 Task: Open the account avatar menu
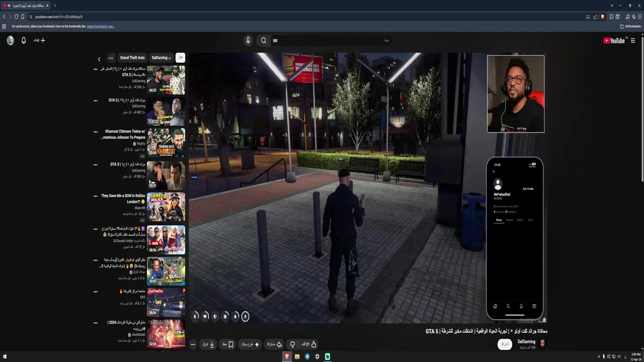click(x=10, y=40)
